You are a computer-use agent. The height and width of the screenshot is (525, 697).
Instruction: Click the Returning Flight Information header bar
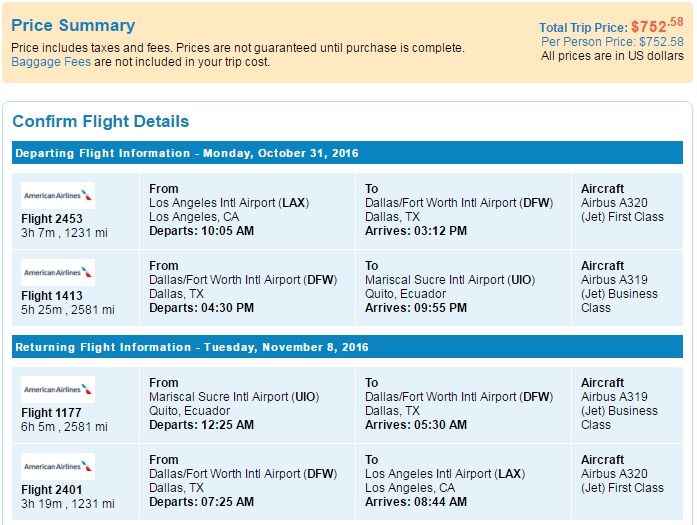347,347
